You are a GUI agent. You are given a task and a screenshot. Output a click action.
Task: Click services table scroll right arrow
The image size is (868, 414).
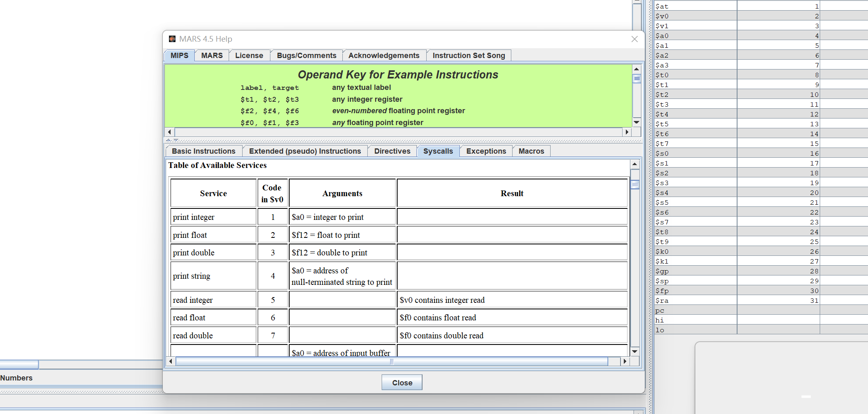625,361
